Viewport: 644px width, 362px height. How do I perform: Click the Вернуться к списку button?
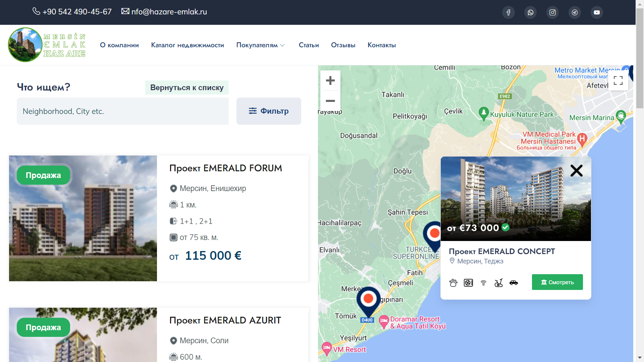pyautogui.click(x=187, y=87)
